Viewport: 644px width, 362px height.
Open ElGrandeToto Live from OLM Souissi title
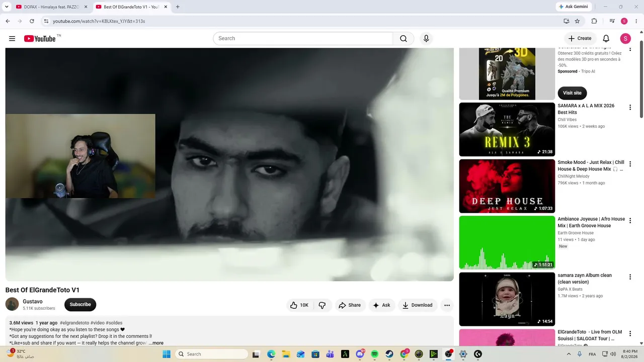590,335
